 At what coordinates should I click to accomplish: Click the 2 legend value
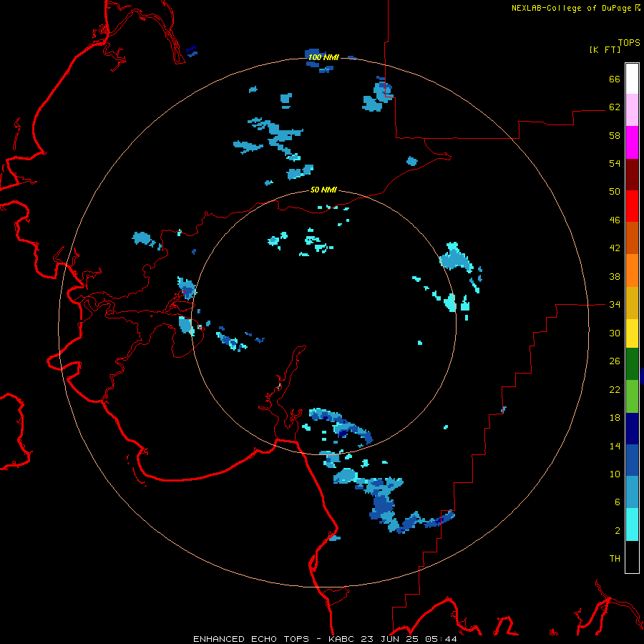pos(618,531)
